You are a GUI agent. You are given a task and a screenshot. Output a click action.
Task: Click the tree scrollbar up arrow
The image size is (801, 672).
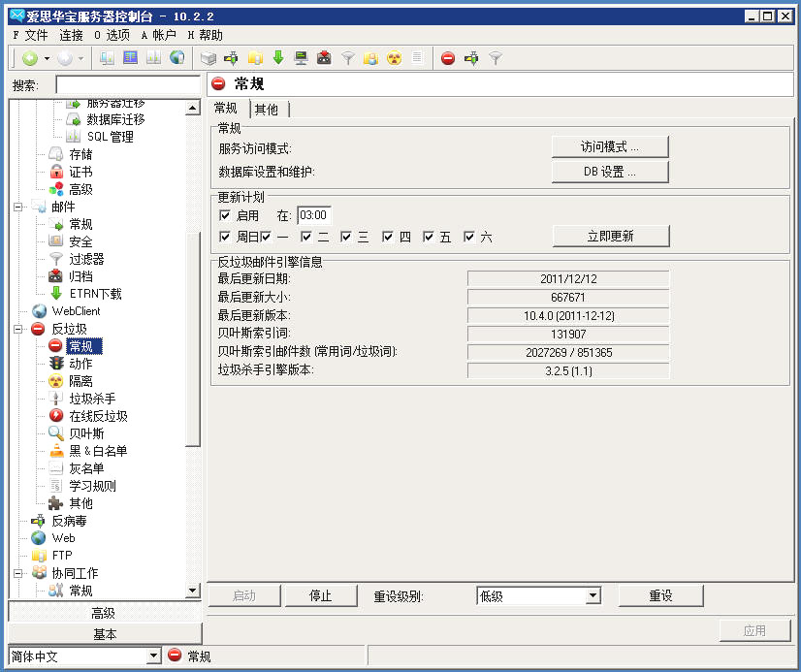[x=193, y=108]
